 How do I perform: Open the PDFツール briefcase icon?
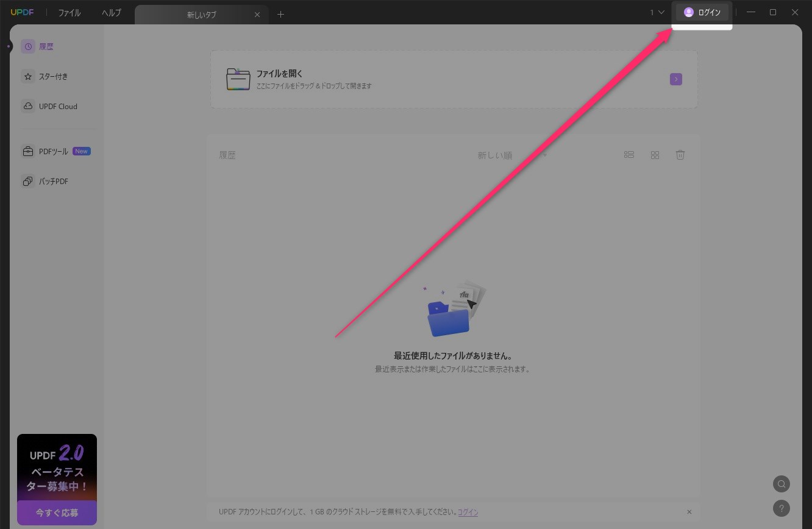[28, 151]
